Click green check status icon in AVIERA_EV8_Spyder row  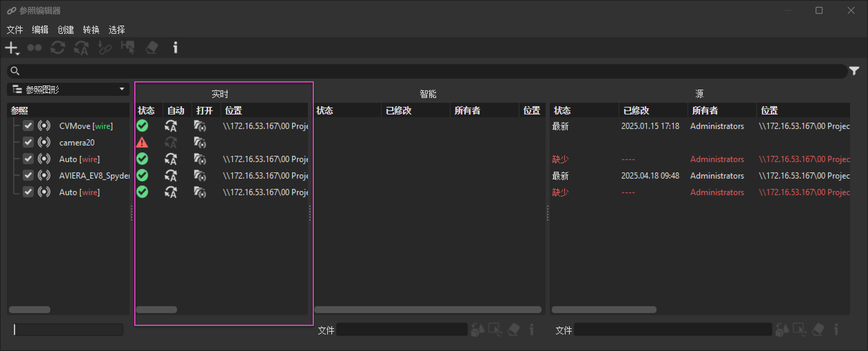(x=142, y=175)
